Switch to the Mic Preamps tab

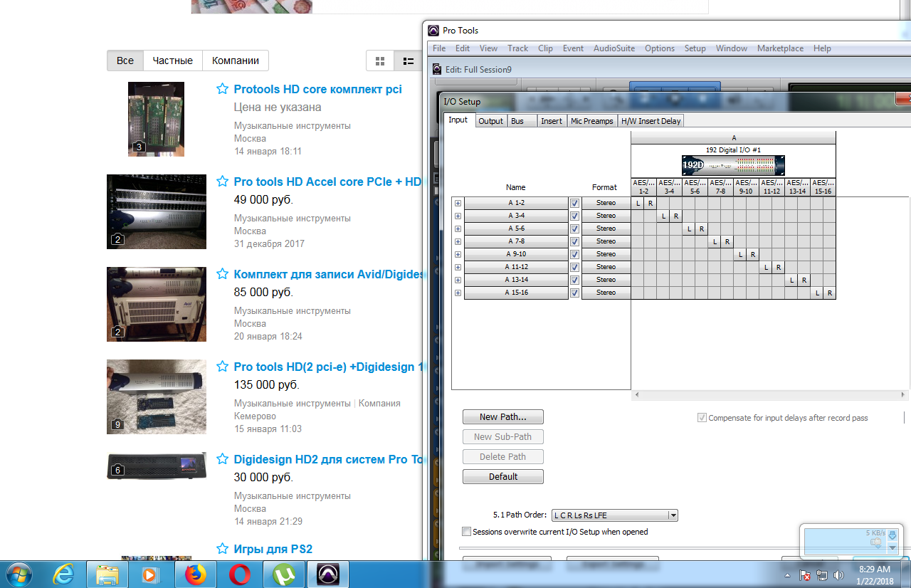(x=591, y=121)
